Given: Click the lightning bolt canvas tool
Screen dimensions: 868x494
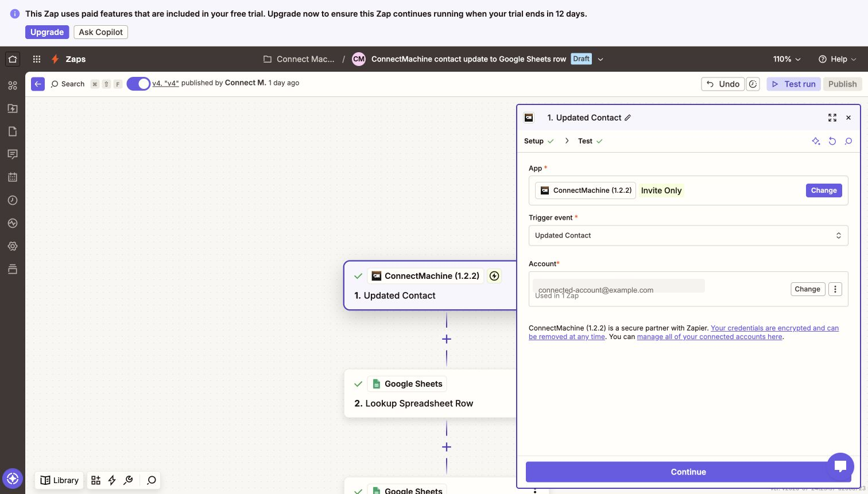Looking at the screenshot, I should point(112,480).
